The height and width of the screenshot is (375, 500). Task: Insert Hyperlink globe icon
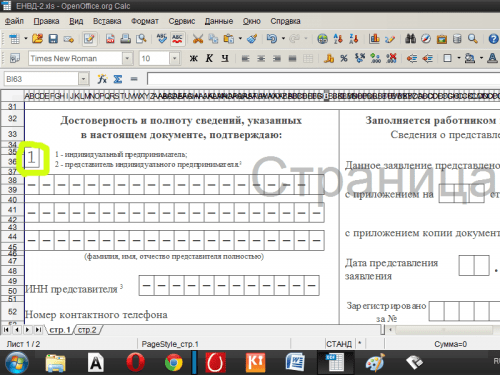tap(322, 39)
